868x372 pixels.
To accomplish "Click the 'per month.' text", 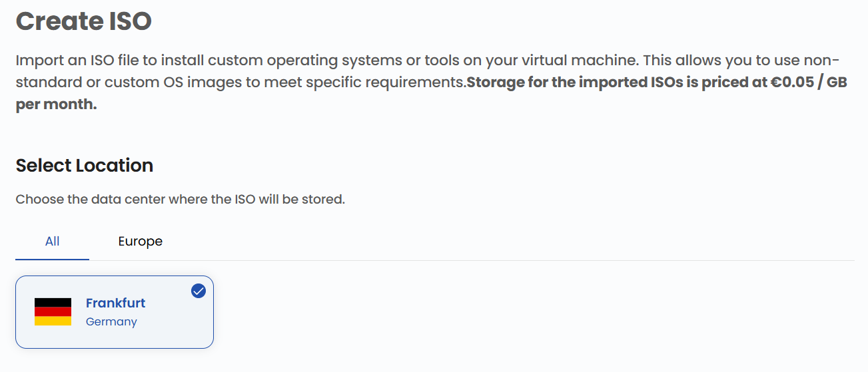I will pyautogui.click(x=57, y=105).
